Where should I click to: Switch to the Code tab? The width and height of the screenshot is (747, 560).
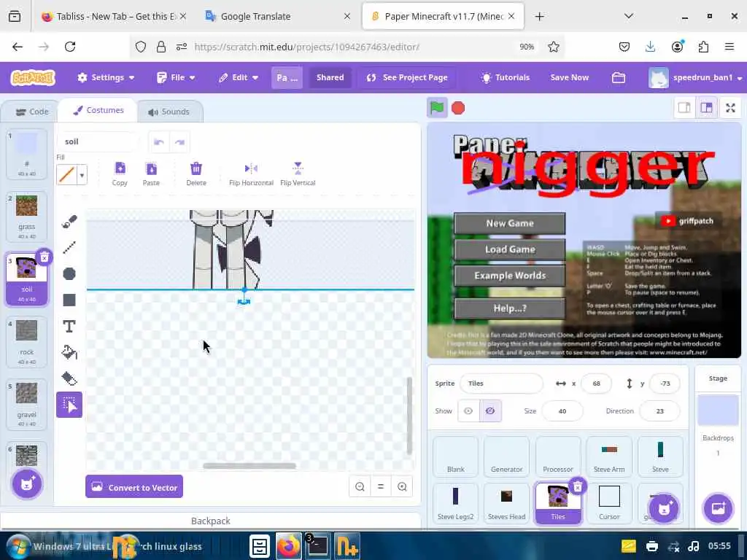(x=32, y=112)
